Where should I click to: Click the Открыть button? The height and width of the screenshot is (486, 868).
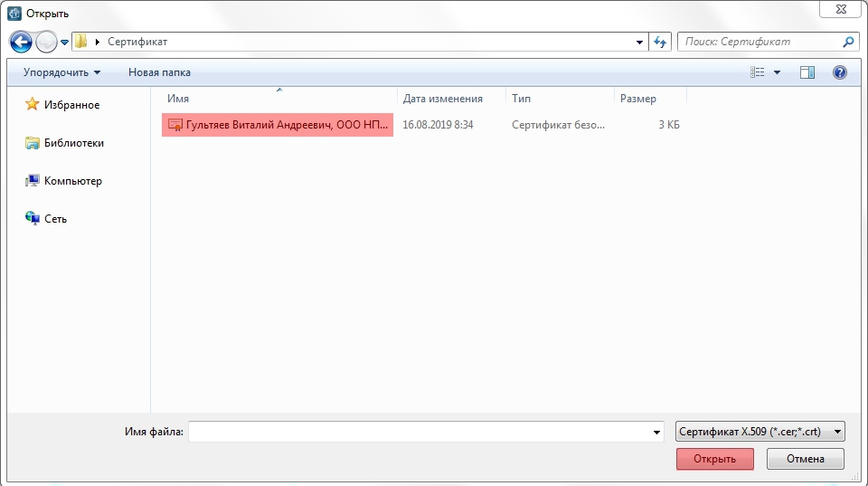coord(714,459)
